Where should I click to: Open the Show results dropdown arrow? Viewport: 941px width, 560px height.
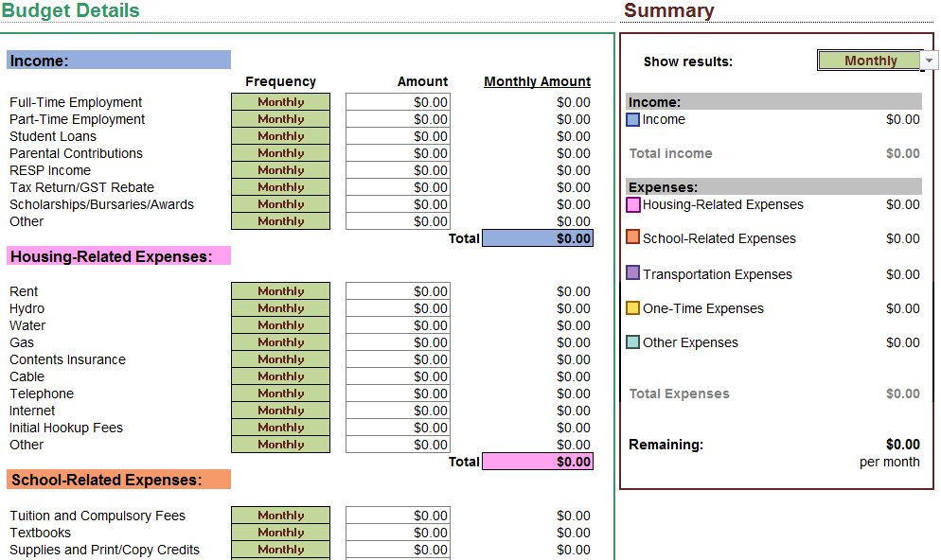pyautogui.click(x=929, y=61)
